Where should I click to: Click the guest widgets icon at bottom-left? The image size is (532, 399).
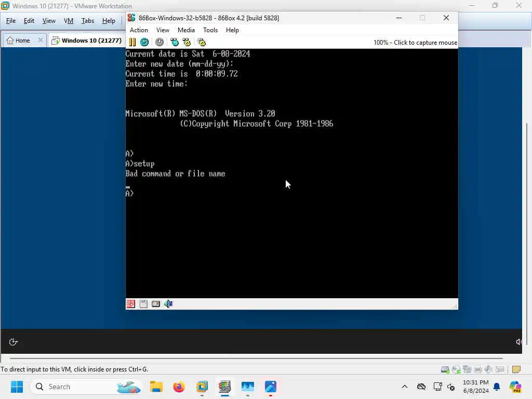tap(13, 342)
